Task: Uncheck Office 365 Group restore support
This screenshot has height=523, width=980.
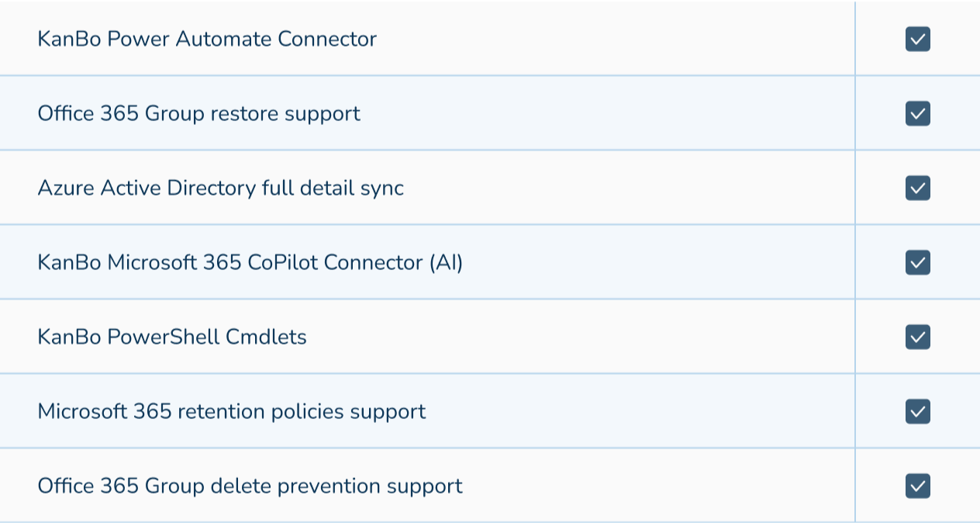Action: click(x=917, y=113)
